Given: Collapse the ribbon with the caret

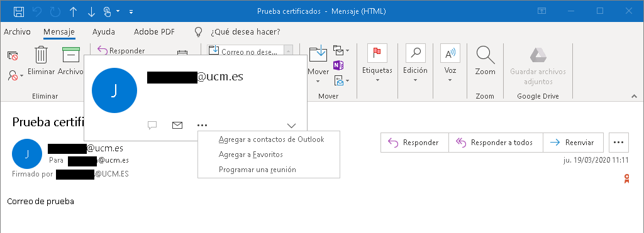Looking at the screenshot, I should [634, 96].
